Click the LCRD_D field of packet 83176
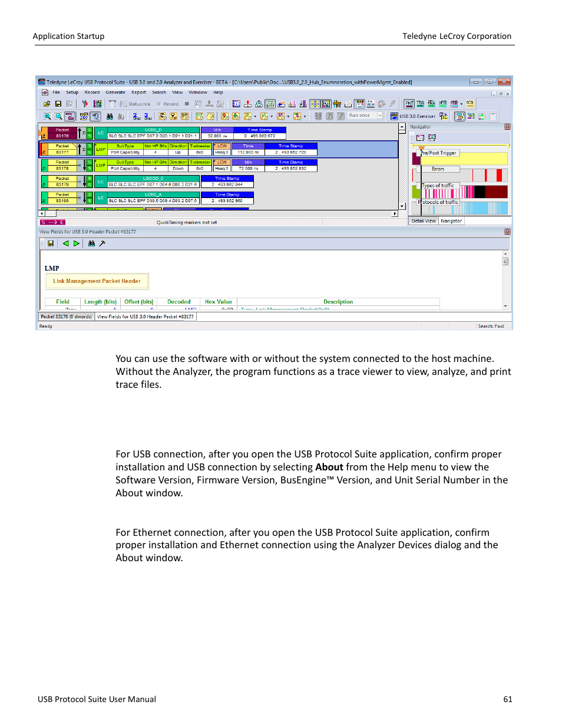 pyautogui.click(x=153, y=130)
